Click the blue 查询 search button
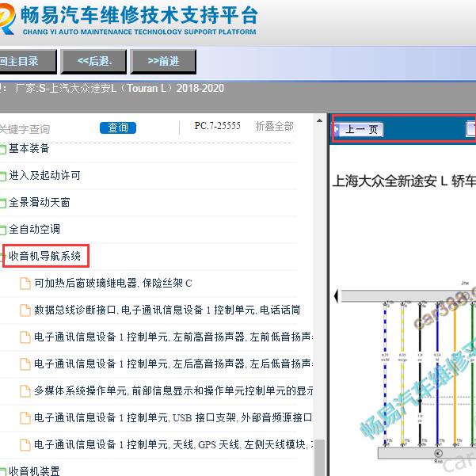The width and height of the screenshot is (476, 476). click(x=118, y=128)
